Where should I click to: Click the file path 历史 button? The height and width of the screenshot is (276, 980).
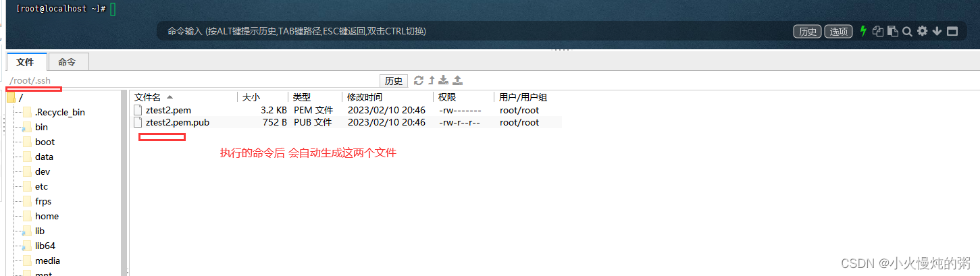point(394,81)
